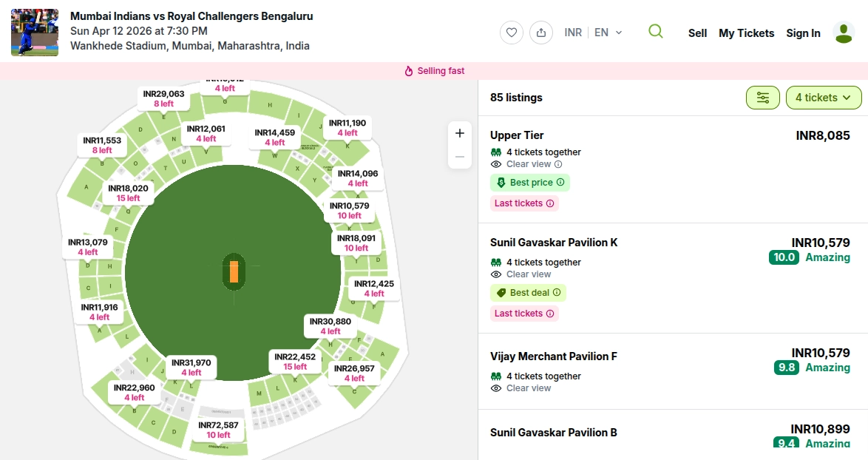Click the heart favorite icon
Image resolution: width=868 pixels, height=460 pixels.
512,33
